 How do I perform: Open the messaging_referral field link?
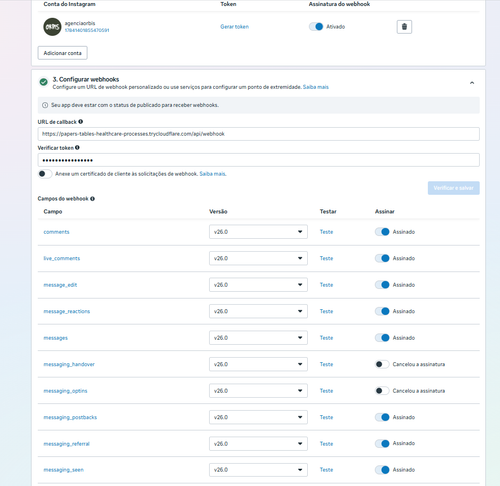pyautogui.click(x=67, y=444)
